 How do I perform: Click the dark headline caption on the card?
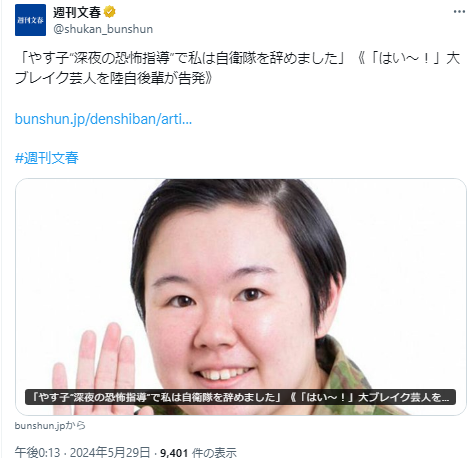pyautogui.click(x=240, y=397)
